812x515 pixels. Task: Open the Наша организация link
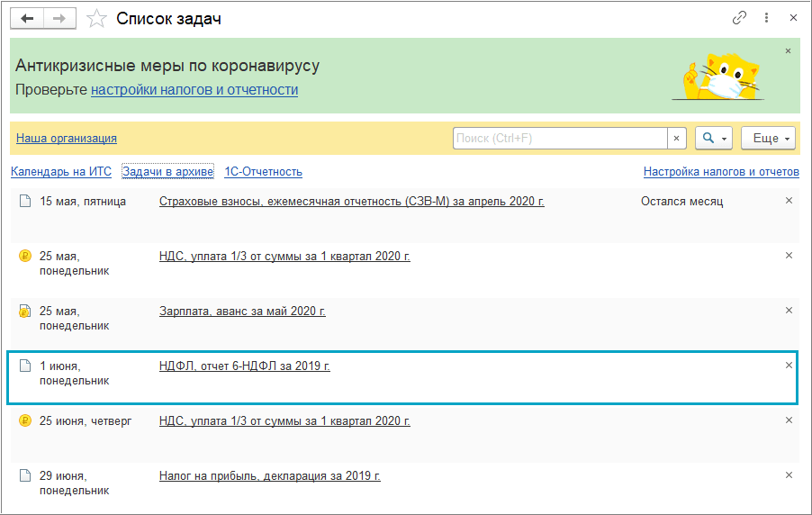point(67,139)
